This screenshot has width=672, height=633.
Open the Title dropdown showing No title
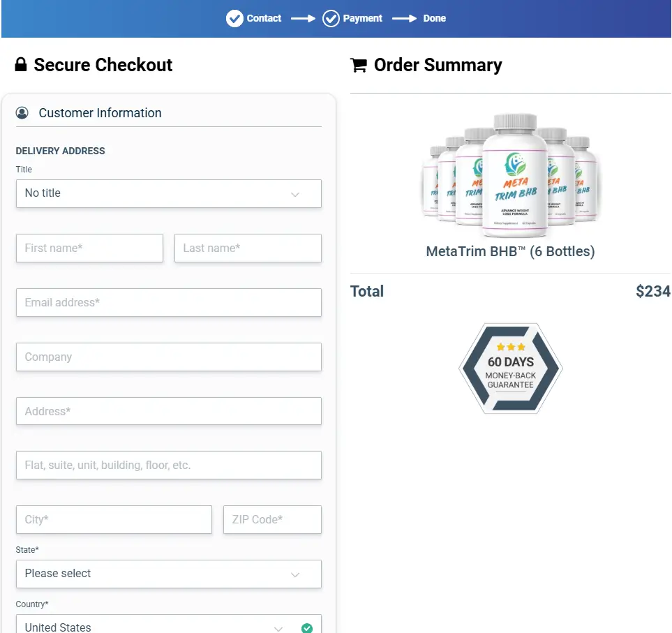tap(168, 193)
